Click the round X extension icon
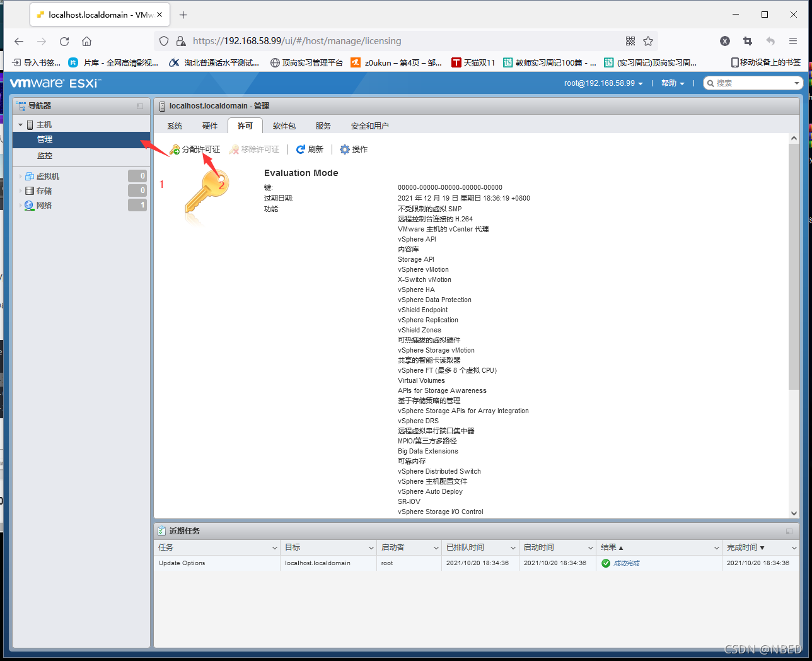 coord(725,41)
